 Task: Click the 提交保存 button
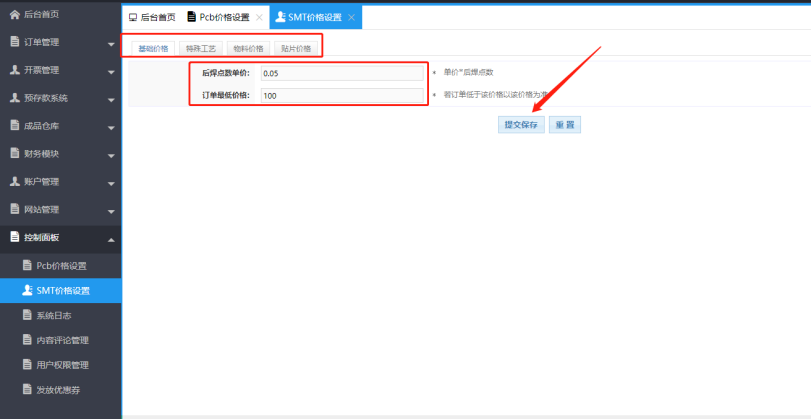tap(521, 125)
